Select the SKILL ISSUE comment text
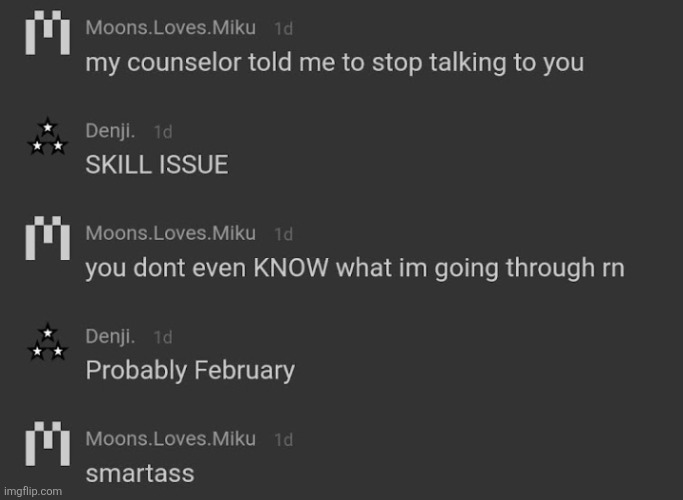The height and width of the screenshot is (500, 683). 157,165
